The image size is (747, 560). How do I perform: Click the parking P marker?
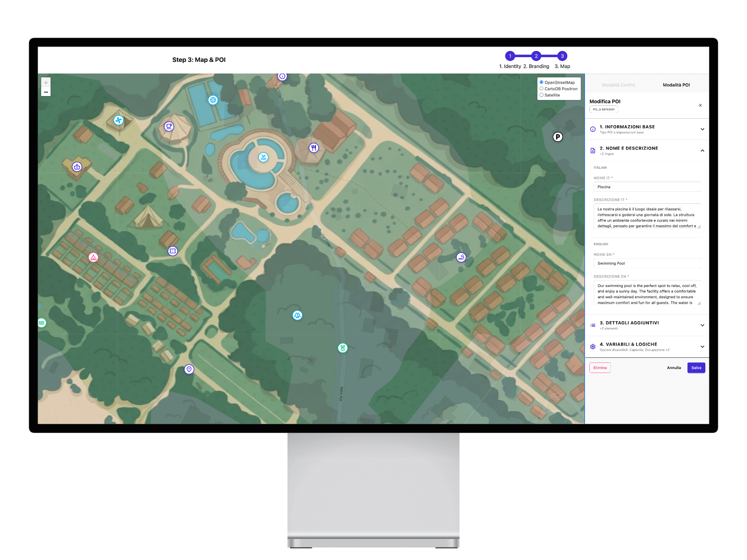pos(558,137)
